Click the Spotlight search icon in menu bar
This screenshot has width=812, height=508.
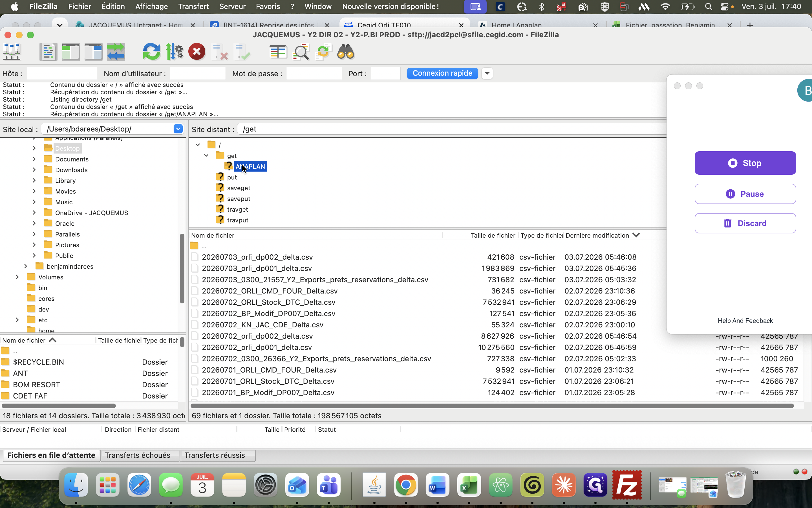(708, 6)
